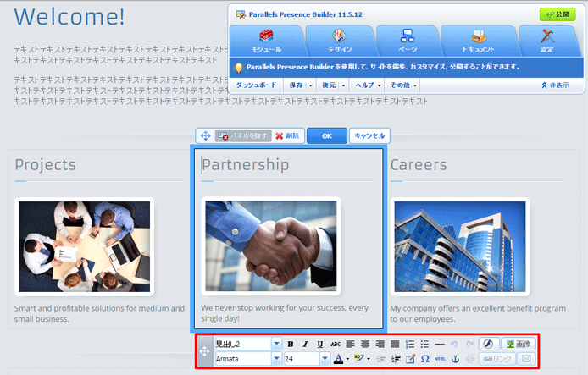
Task: Click the Flash insert icon button
Action: [487, 345]
